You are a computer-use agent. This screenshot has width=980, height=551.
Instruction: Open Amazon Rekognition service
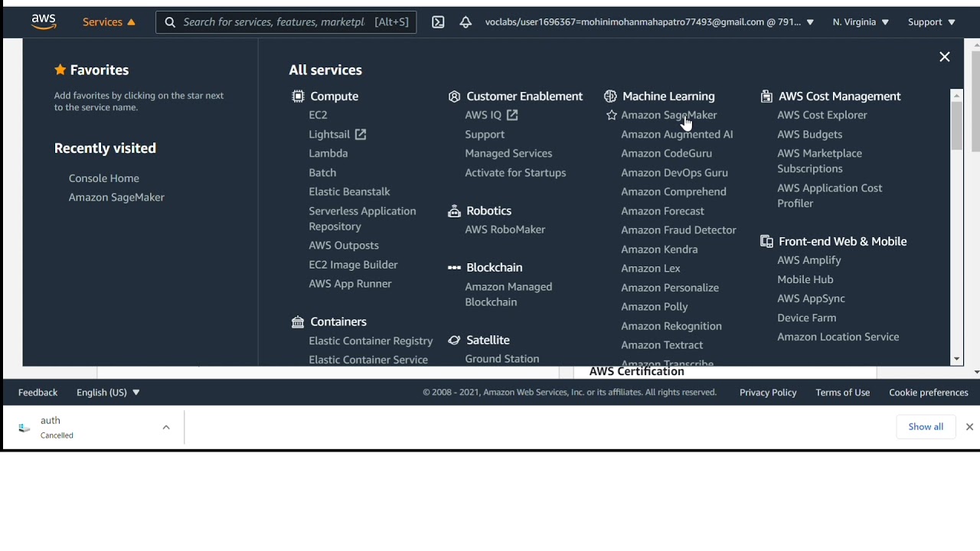671,326
